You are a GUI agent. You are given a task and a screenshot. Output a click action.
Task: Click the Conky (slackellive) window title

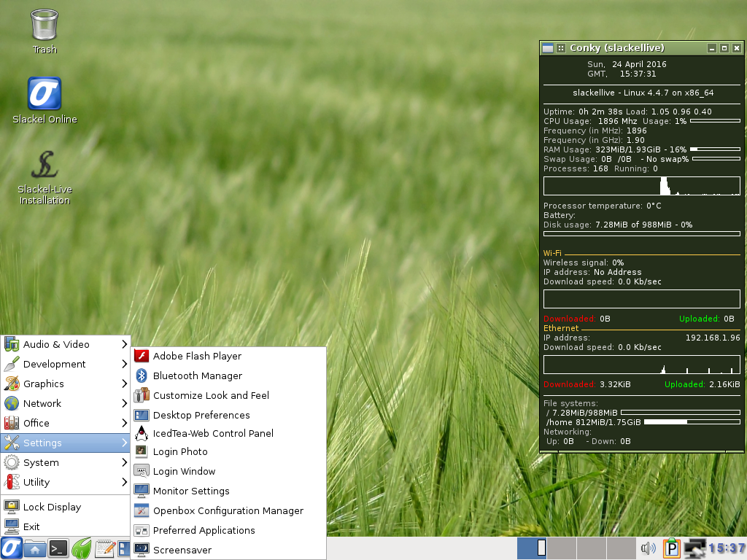coord(617,48)
